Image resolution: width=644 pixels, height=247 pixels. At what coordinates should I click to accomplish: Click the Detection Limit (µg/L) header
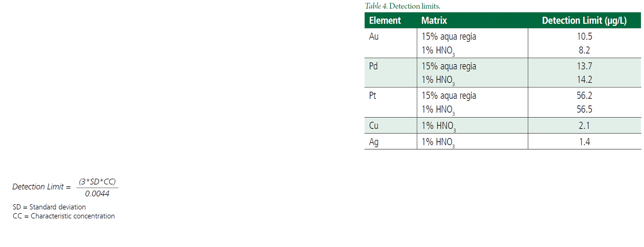(584, 20)
